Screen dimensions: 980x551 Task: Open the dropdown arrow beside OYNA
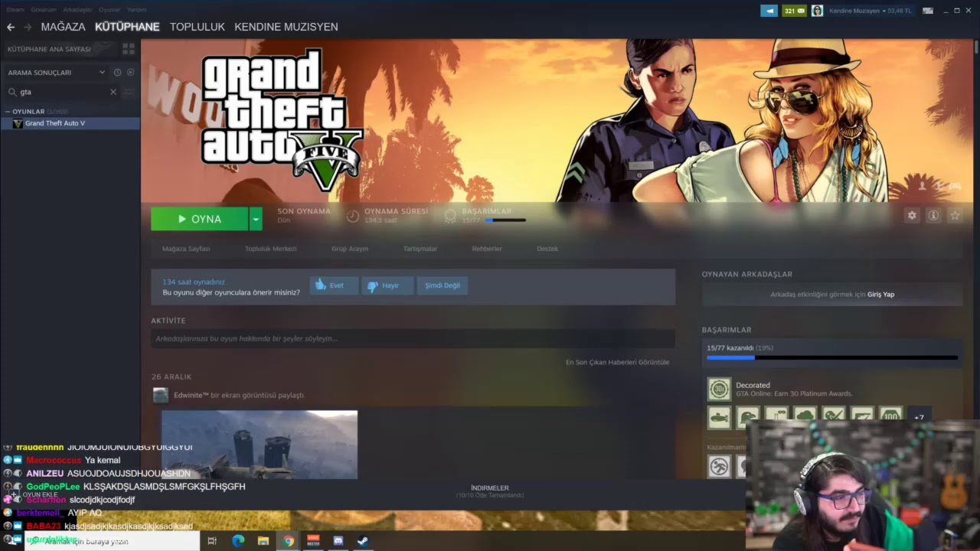(256, 219)
